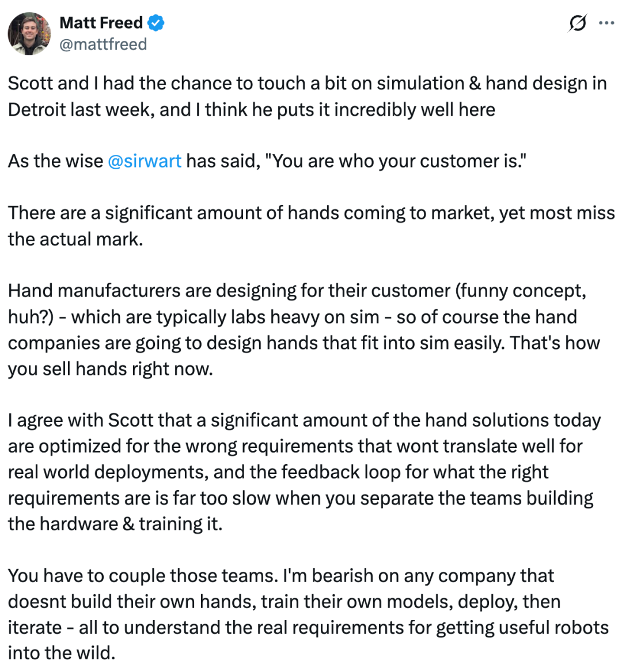This screenshot has height=672, width=622.
Task: Click the final line "into the wild."
Action: (x=62, y=653)
